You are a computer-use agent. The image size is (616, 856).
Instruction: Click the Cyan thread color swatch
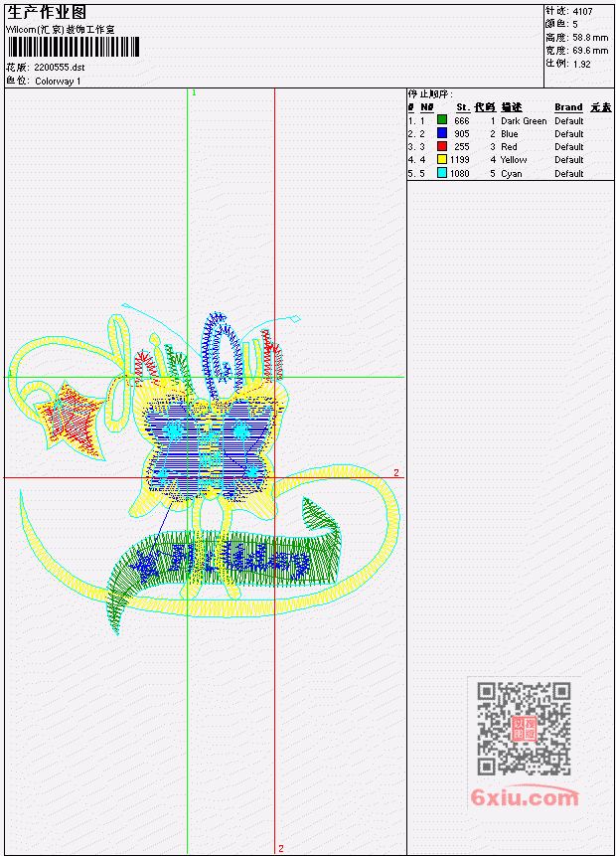point(442,173)
